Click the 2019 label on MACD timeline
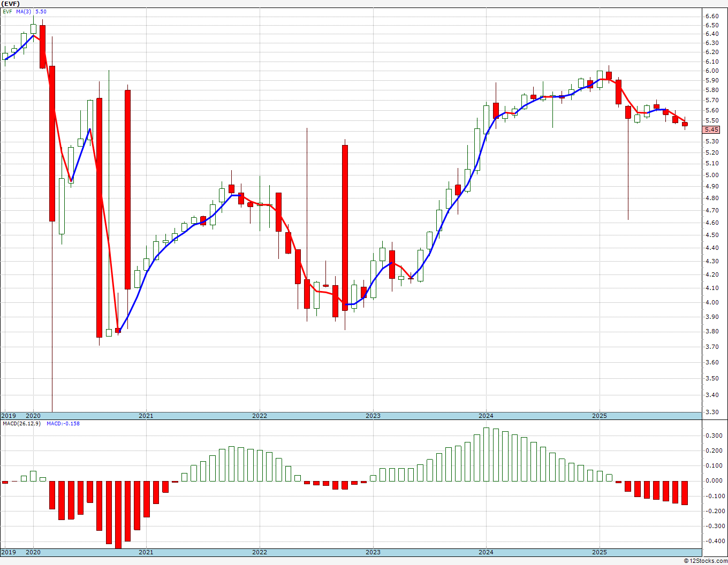The width and height of the screenshot is (728, 565). coord(9,552)
